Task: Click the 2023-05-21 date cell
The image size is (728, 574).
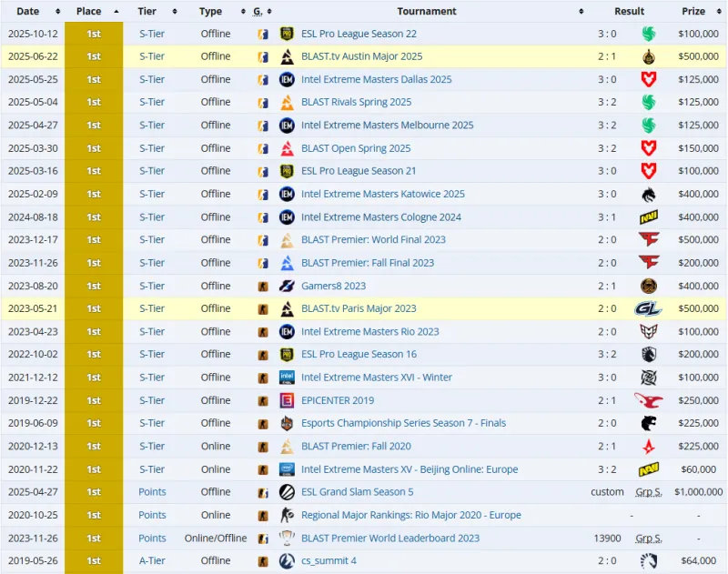Action: point(33,308)
